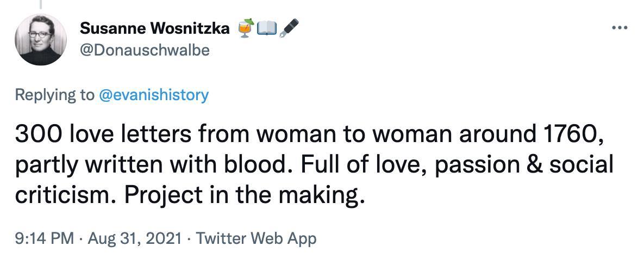This screenshot has width=644, height=264.
Task: Click the fountain pen emoji
Action: click(289, 28)
